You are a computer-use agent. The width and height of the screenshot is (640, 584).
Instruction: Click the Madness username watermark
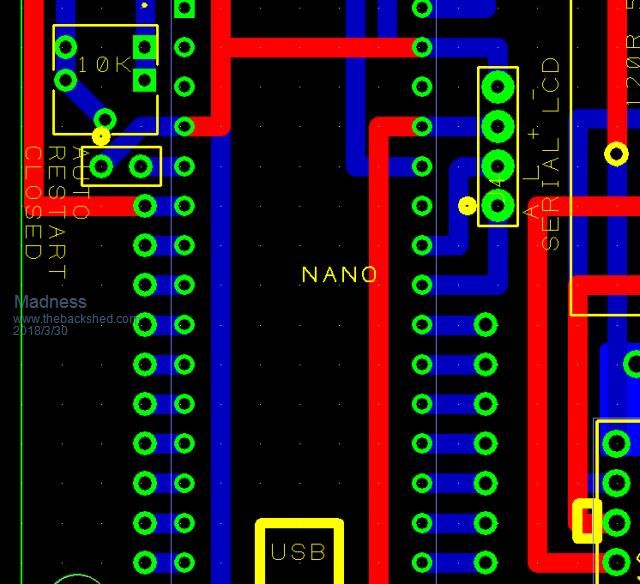point(50,302)
